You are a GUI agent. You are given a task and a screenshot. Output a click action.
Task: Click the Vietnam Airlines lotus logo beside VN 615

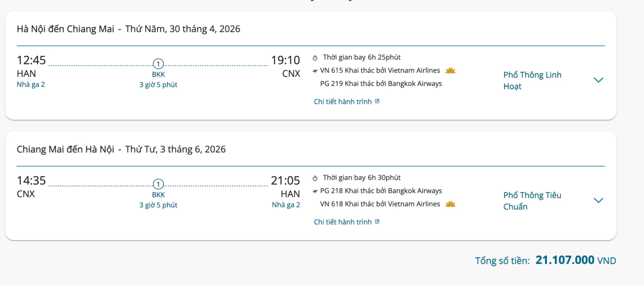tap(450, 70)
